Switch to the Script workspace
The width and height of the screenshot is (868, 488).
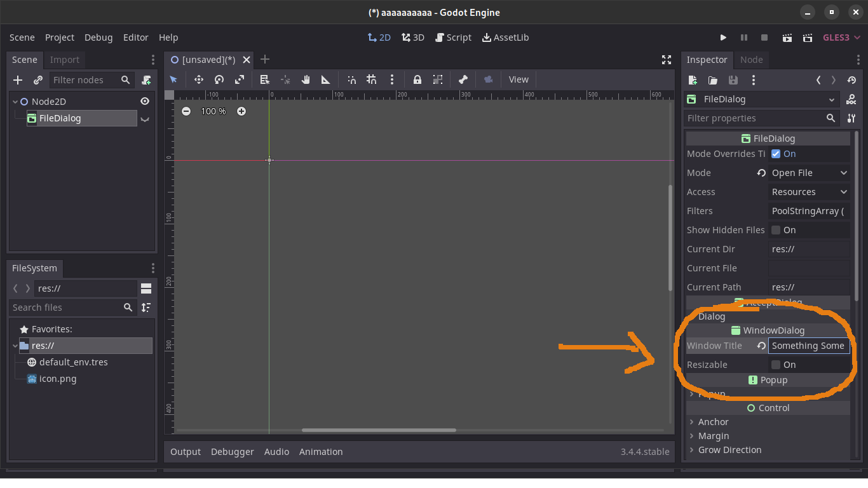(453, 37)
